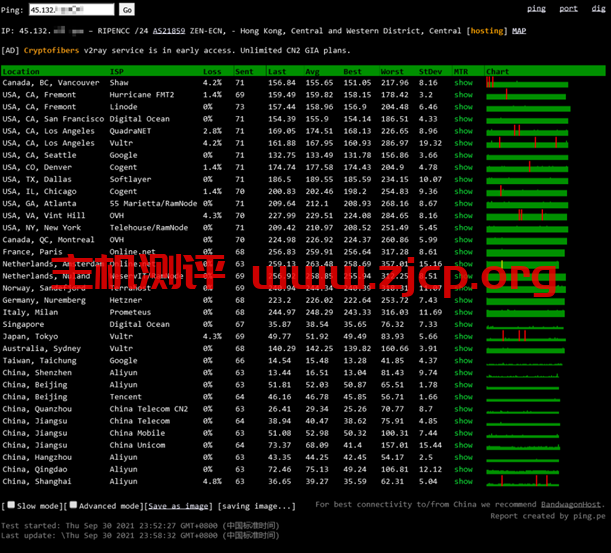Viewport: 611px width, 553px height.
Task: Show MTR for Quanzhou China Telecom CN2
Action: tap(463, 409)
